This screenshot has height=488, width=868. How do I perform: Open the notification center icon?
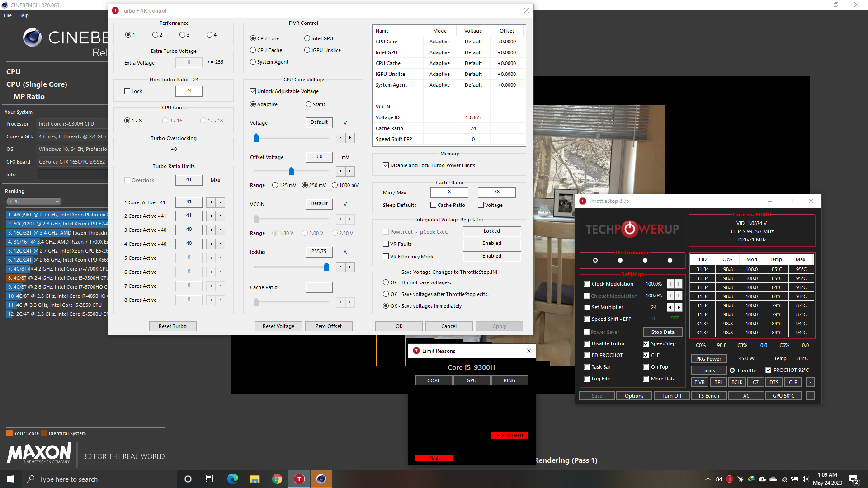(854, 479)
